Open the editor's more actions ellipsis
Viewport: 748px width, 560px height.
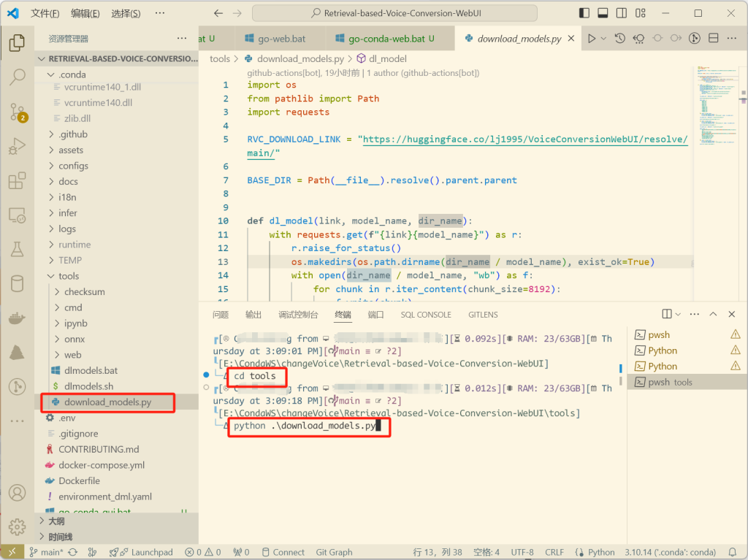coord(732,39)
